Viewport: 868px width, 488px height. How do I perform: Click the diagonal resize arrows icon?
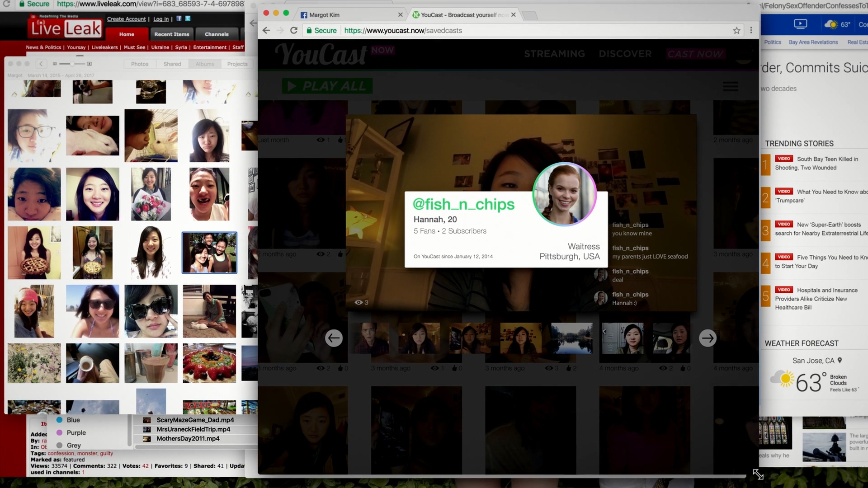click(x=758, y=474)
